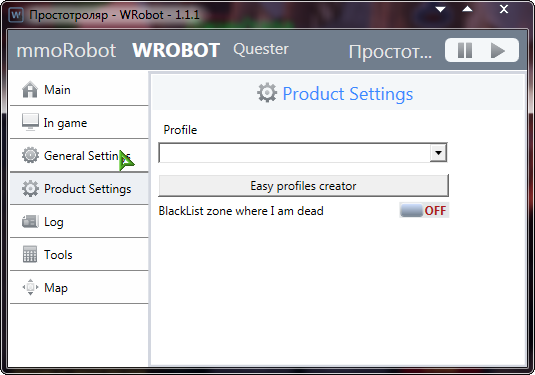The width and height of the screenshot is (535, 375).
Task: Start the bot with play button
Action: click(497, 51)
